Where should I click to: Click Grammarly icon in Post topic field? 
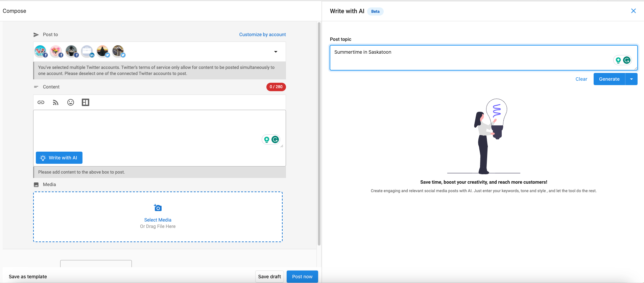(627, 60)
